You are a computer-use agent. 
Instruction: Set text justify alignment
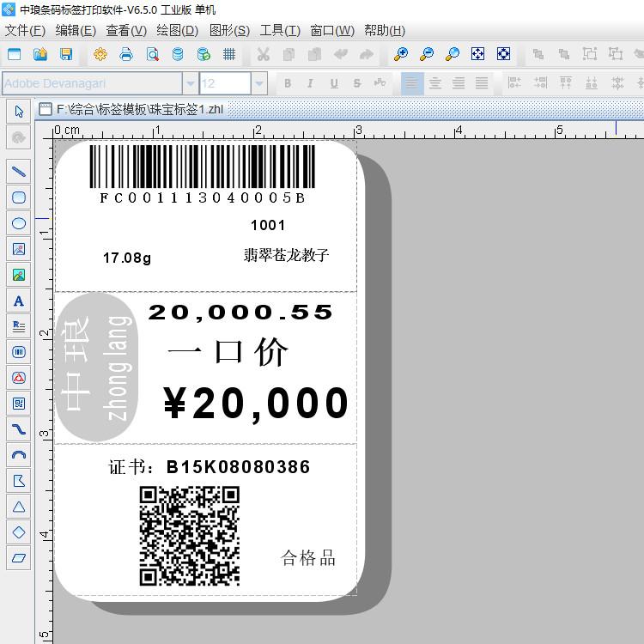tap(482, 83)
